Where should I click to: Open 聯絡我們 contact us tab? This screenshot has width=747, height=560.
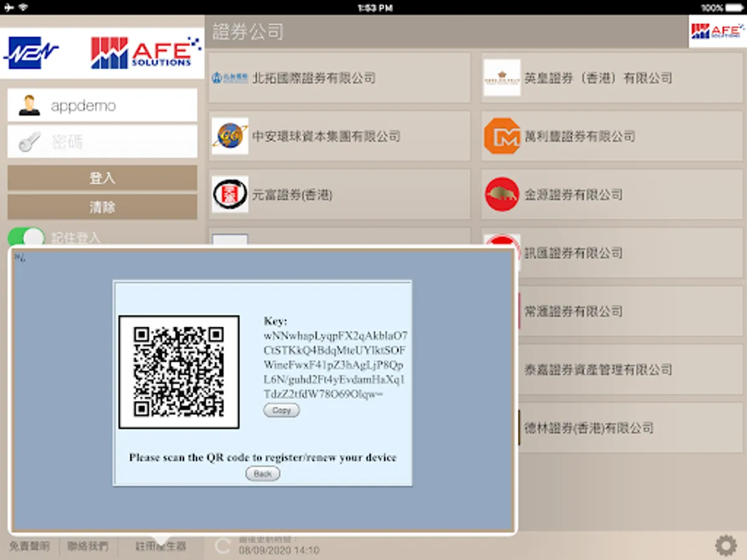(88, 546)
